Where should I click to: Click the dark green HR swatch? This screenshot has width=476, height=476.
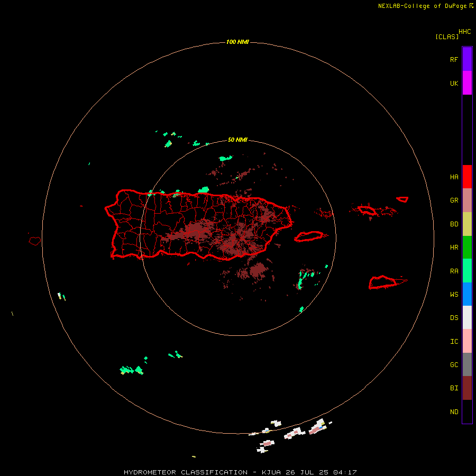[x=467, y=248]
